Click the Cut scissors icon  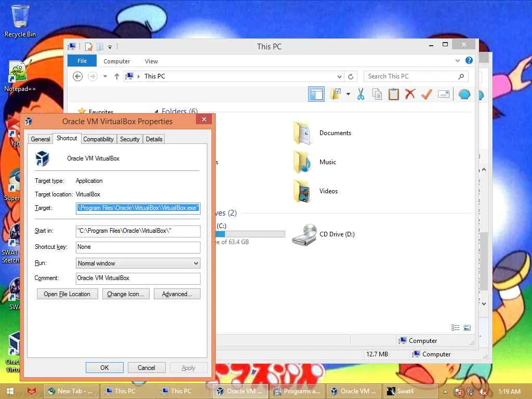click(x=361, y=94)
